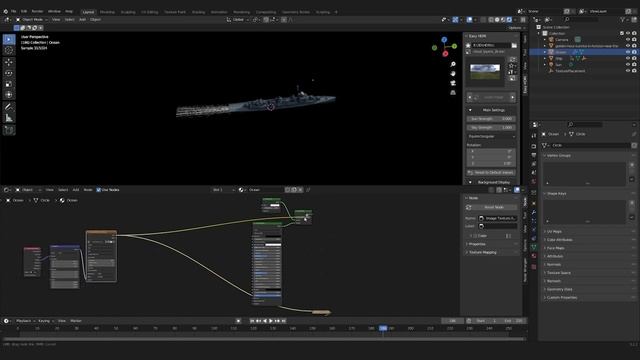Switch to the UV Editing workspace tab
Image resolution: width=640 pixels, height=360 pixels.
tap(149, 12)
